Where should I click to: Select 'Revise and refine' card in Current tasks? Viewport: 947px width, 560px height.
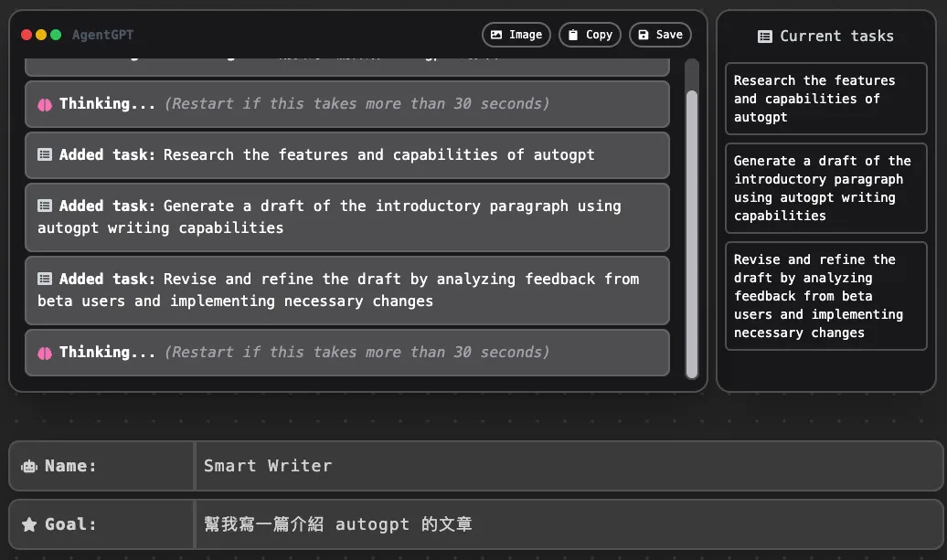825,296
